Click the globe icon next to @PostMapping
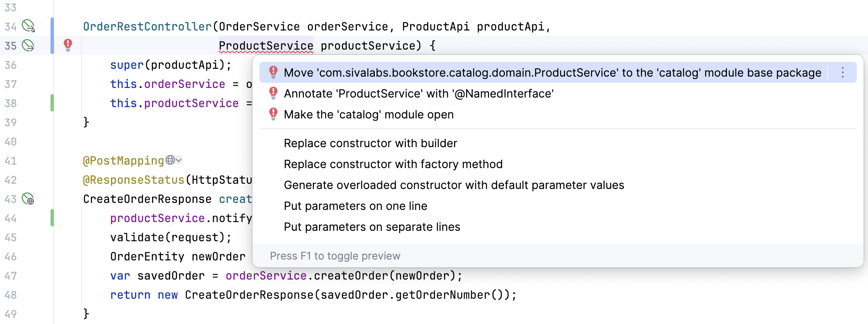868x324 pixels. coord(170,160)
